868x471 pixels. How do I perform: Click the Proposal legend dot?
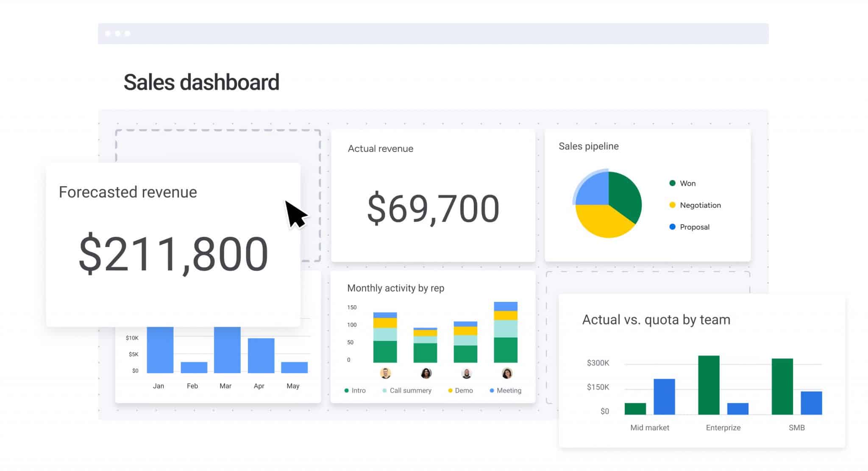672,227
